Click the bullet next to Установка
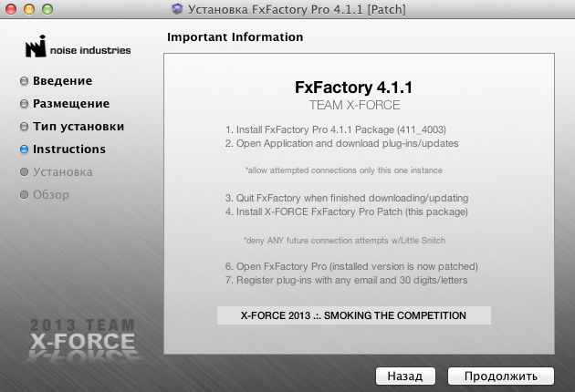This screenshot has height=392, width=575. [24, 171]
